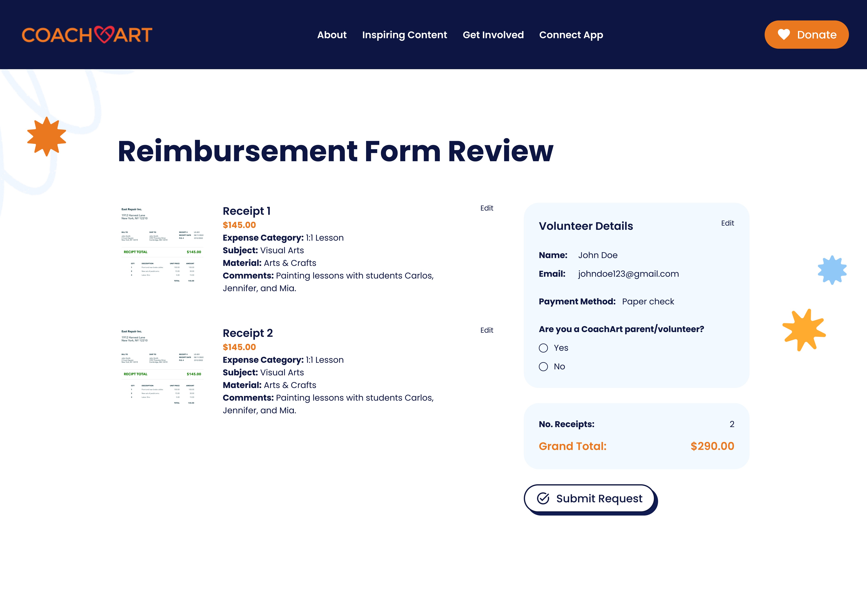Open the Receipt 2 image thumbnail
This screenshot has width=867, height=616.
click(x=163, y=367)
